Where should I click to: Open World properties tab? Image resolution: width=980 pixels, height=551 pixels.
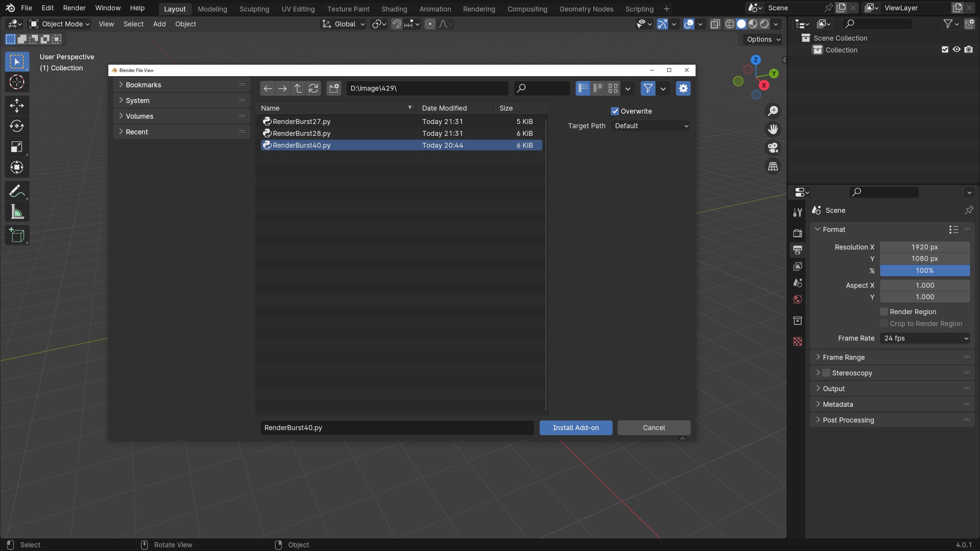798,300
